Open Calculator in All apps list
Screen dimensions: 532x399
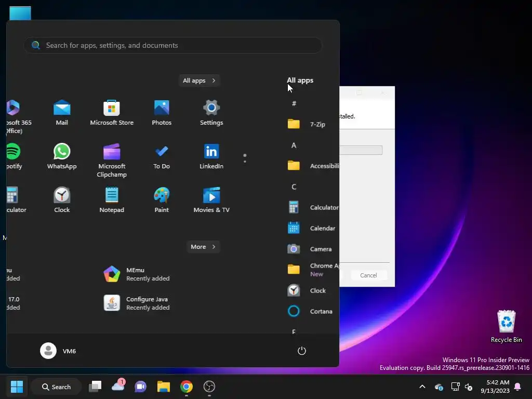312,207
